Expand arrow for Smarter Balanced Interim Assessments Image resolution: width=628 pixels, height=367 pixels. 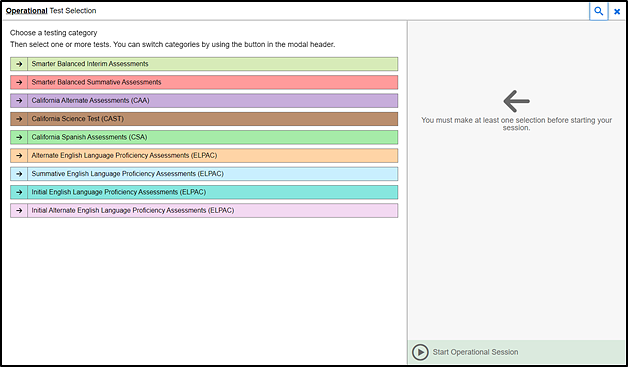pyautogui.click(x=19, y=64)
